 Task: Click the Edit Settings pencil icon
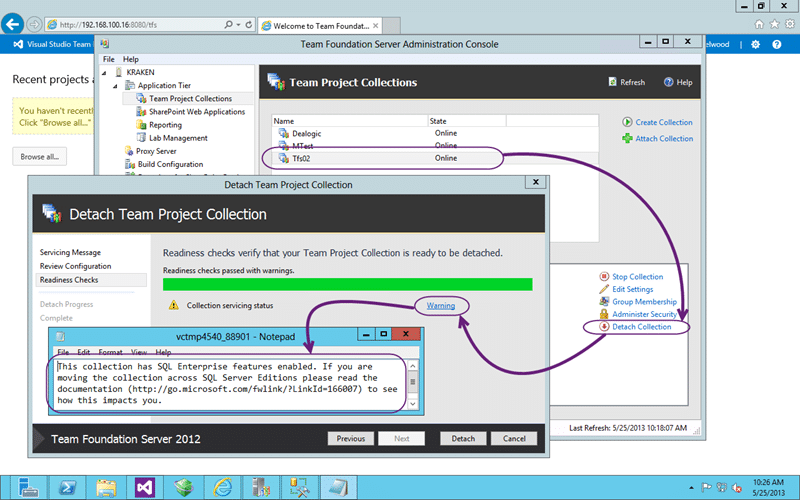[x=604, y=289]
